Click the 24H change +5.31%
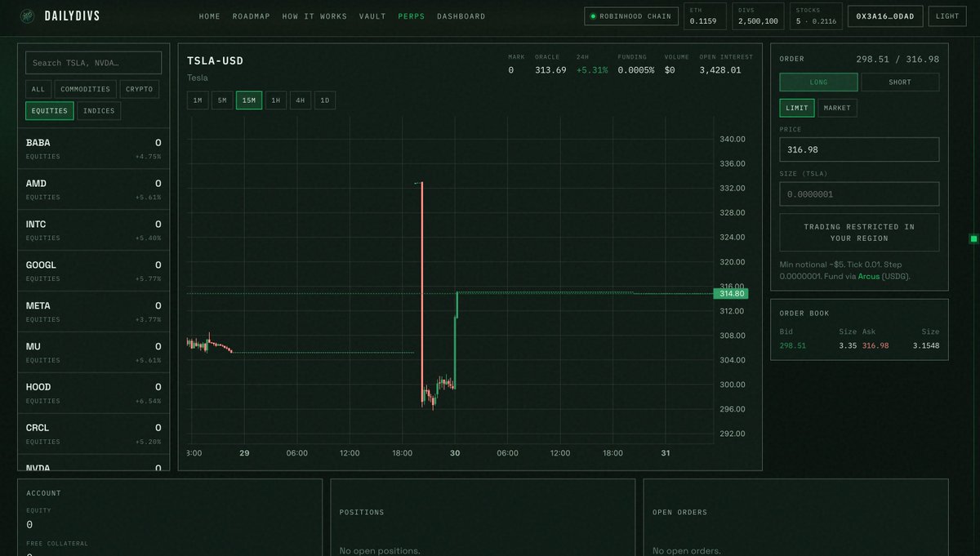This screenshot has height=556, width=980. click(592, 70)
